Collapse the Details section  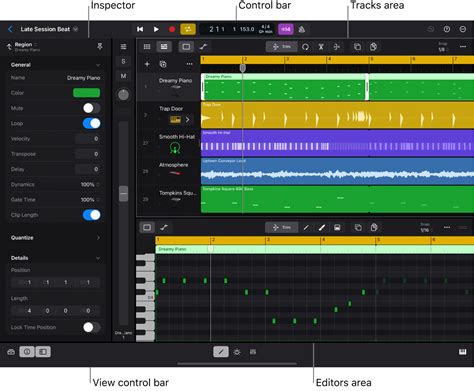98,258
